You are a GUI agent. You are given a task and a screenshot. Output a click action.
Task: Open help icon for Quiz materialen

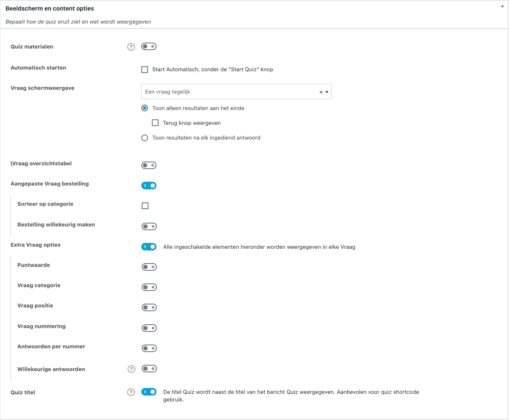tap(131, 47)
